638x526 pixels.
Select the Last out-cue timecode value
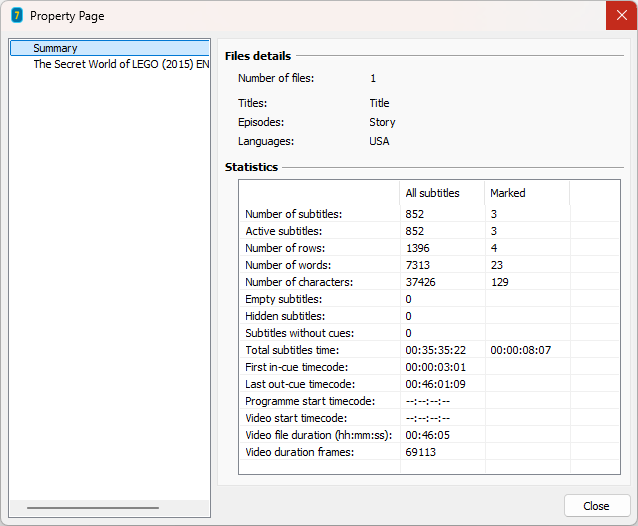click(435, 384)
